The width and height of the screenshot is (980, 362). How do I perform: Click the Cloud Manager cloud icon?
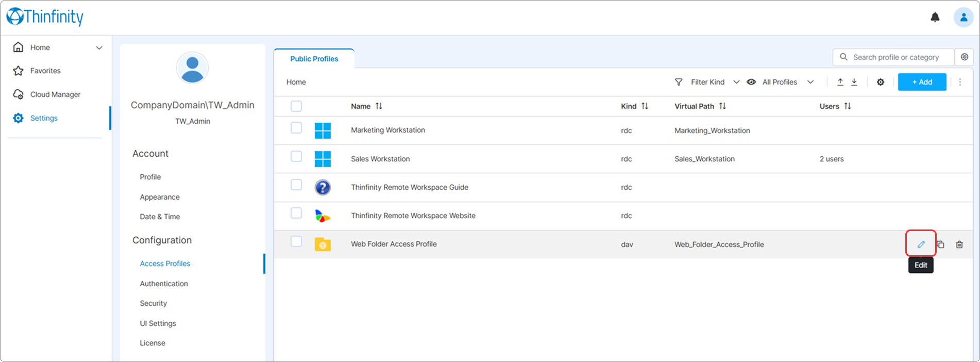(x=18, y=94)
